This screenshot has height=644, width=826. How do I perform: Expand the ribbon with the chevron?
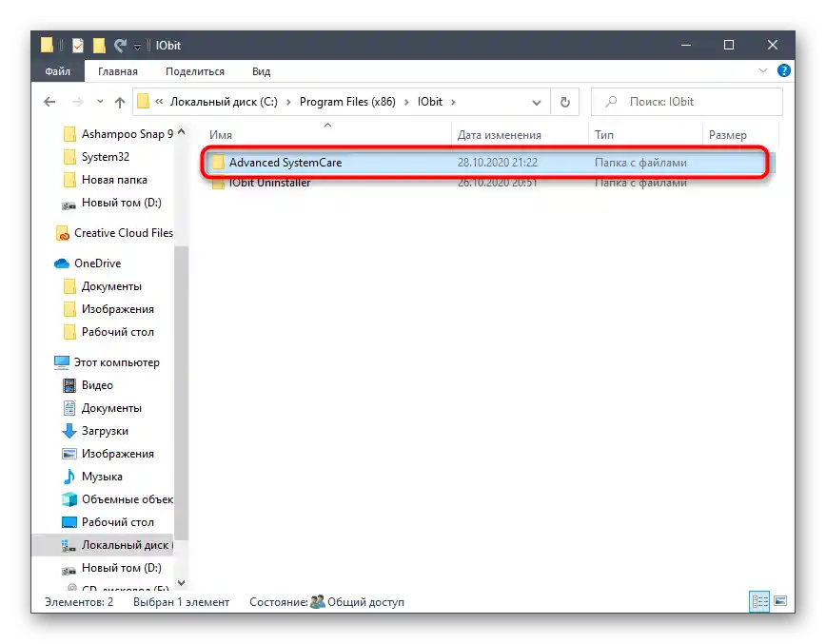tap(762, 70)
